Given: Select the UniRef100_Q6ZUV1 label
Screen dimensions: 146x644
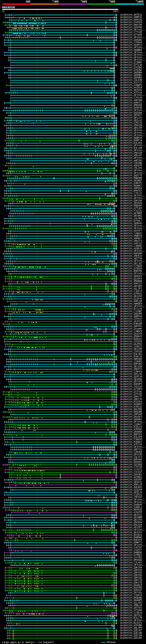Looking at the screenshot, I should tap(131, 90).
